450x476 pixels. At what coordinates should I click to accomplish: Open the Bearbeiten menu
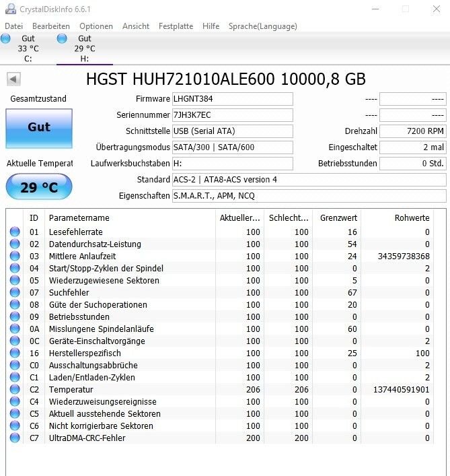click(51, 26)
